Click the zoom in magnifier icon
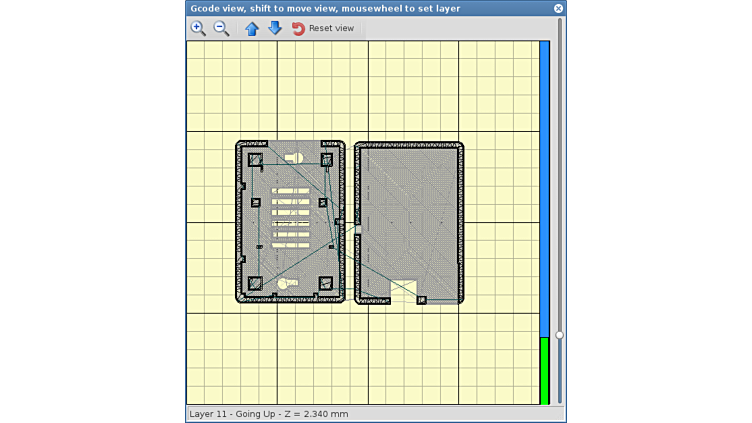The height and width of the screenshot is (423, 752). (198, 28)
